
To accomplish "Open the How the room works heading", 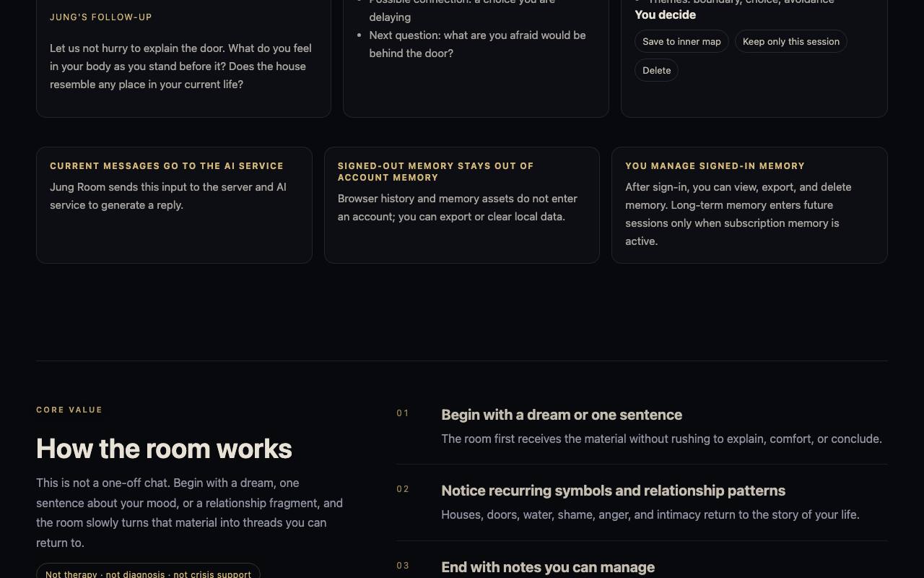I will pos(164,449).
